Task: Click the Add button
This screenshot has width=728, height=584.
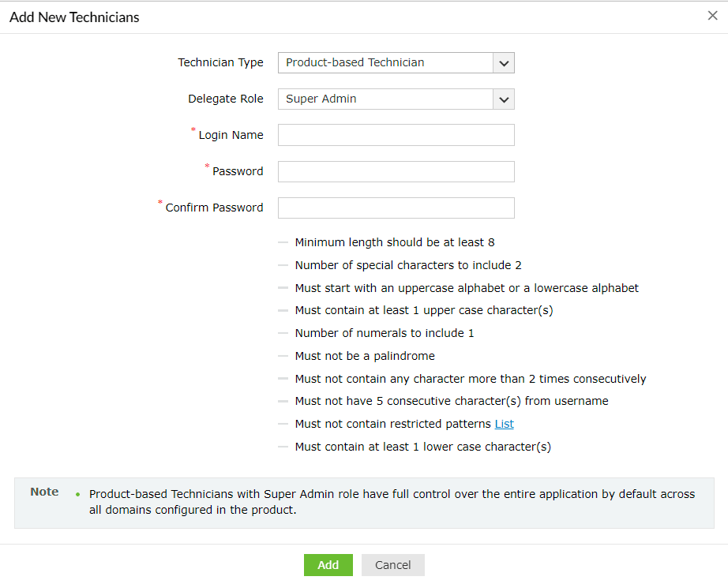Action: pos(328,564)
